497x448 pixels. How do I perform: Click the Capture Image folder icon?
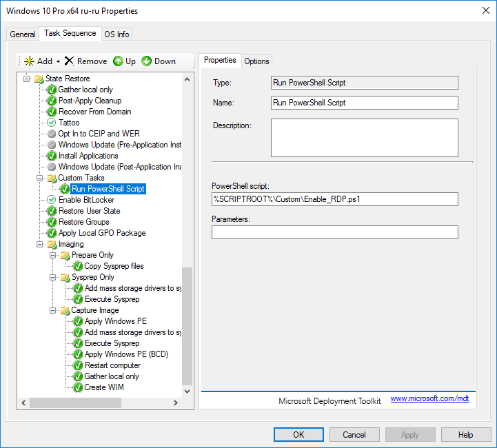coord(65,310)
